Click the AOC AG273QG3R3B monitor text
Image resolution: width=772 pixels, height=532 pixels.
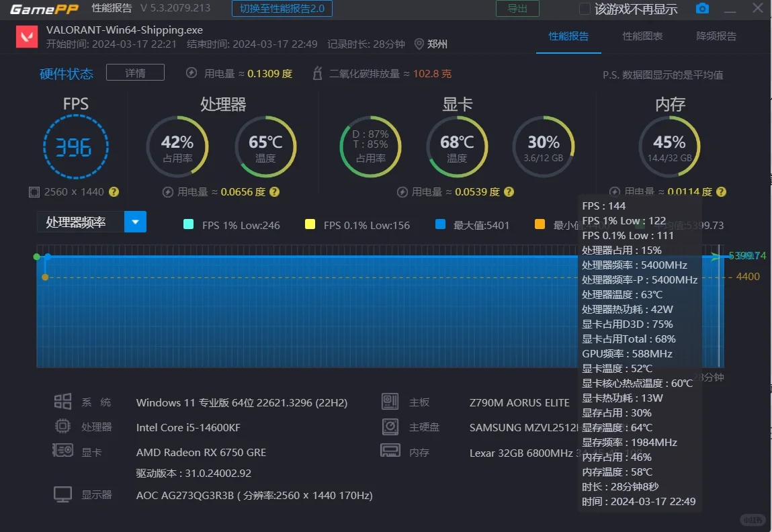(254, 495)
